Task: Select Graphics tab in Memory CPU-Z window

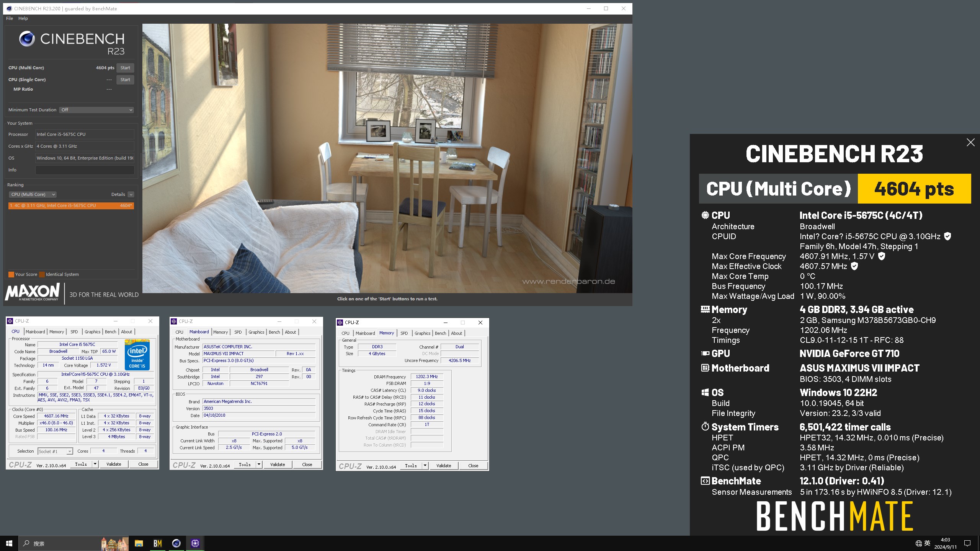Action: tap(423, 333)
